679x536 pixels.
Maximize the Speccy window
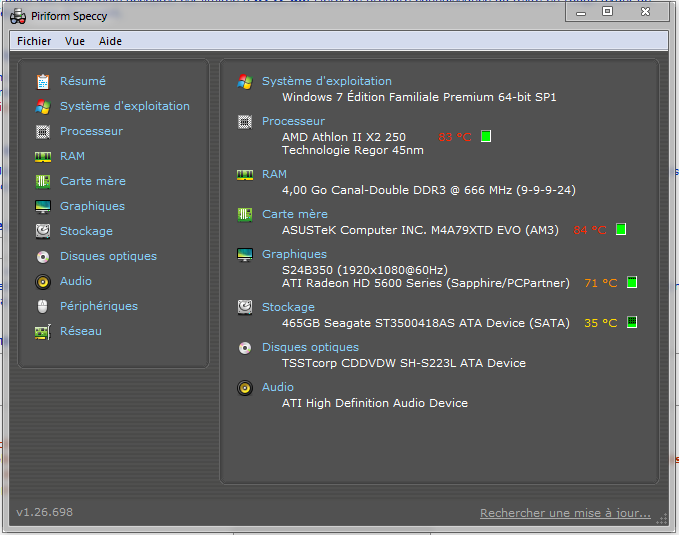(x=608, y=11)
